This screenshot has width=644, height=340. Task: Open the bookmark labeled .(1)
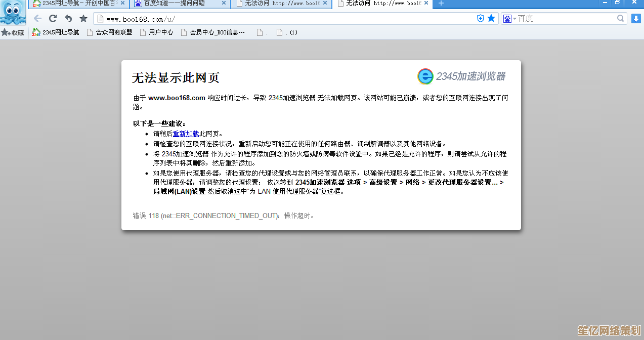(287, 32)
